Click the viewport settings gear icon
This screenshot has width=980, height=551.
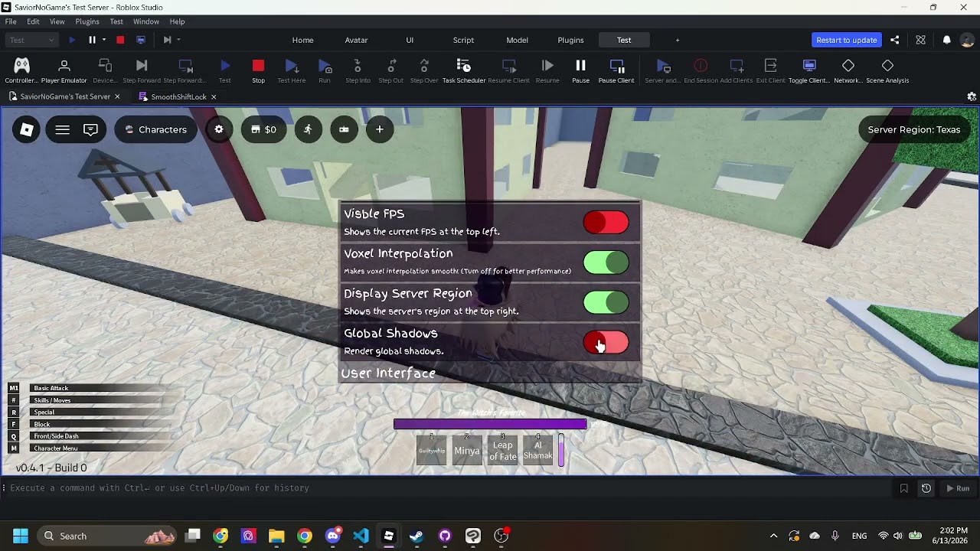[972, 97]
